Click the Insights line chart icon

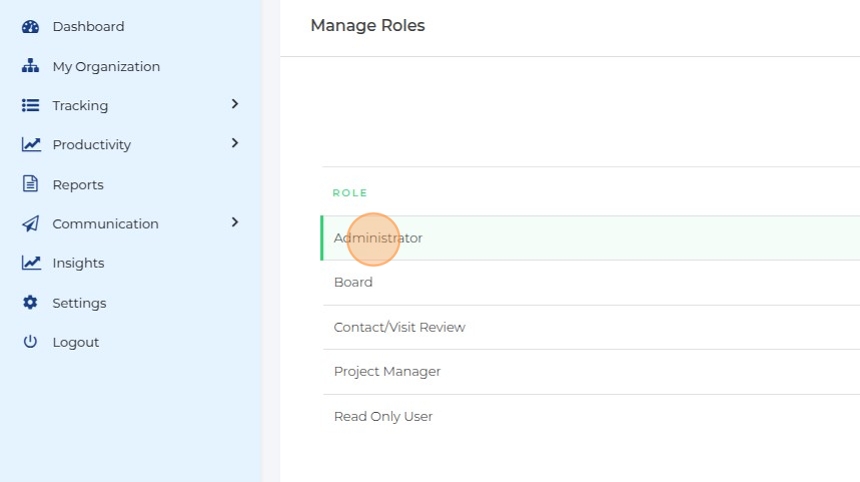pyautogui.click(x=31, y=263)
